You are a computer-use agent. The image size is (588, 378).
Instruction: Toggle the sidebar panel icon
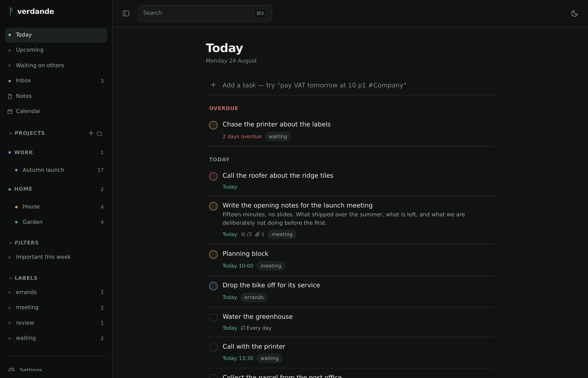126,13
